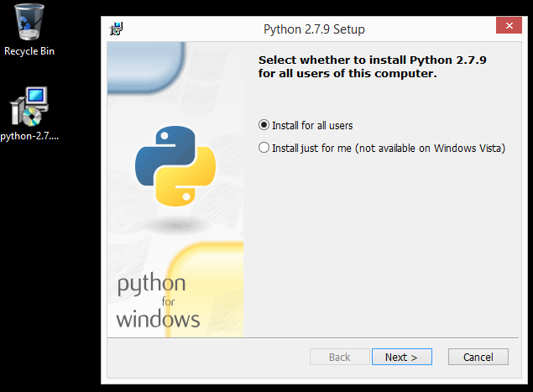Click the "Recycle Bin" text label
The width and height of the screenshot is (533, 392).
(29, 51)
